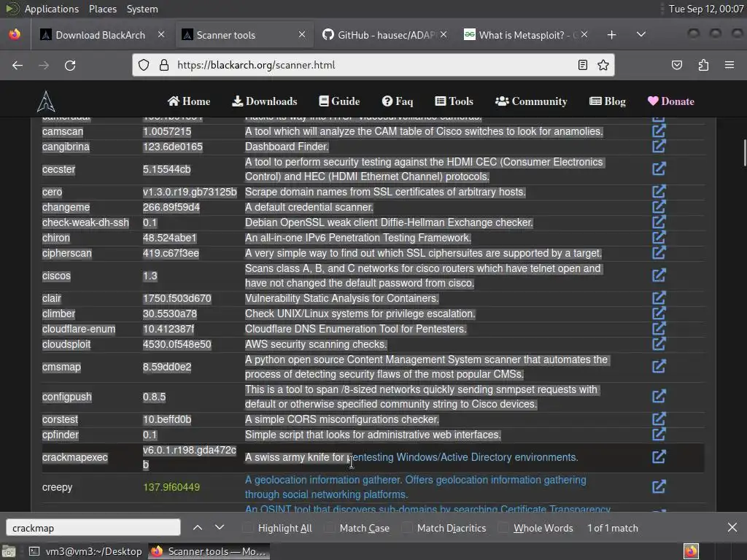Close the find bar
Screen dimensions: 747x560
[732, 528]
